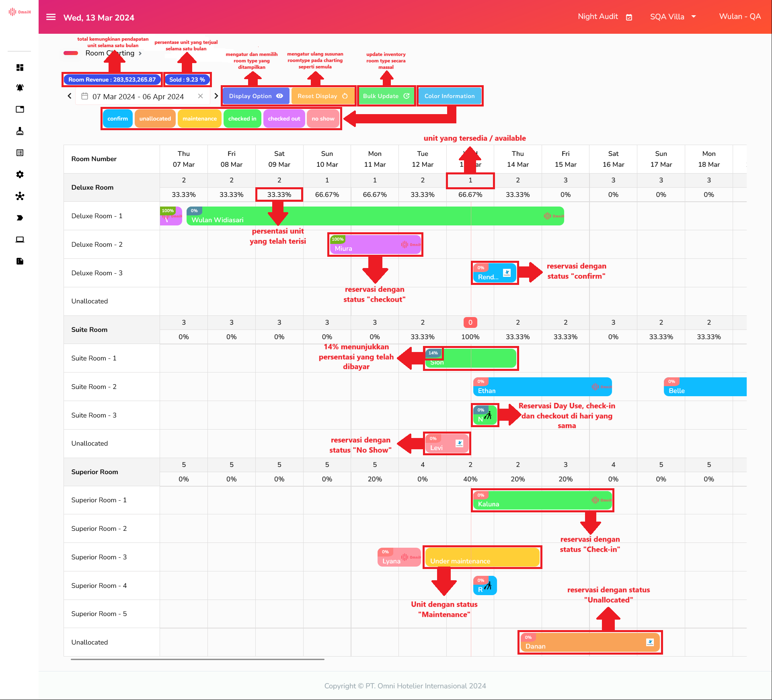772x700 pixels.
Task: Open the dashboard icon in sidebar
Action: [20, 68]
